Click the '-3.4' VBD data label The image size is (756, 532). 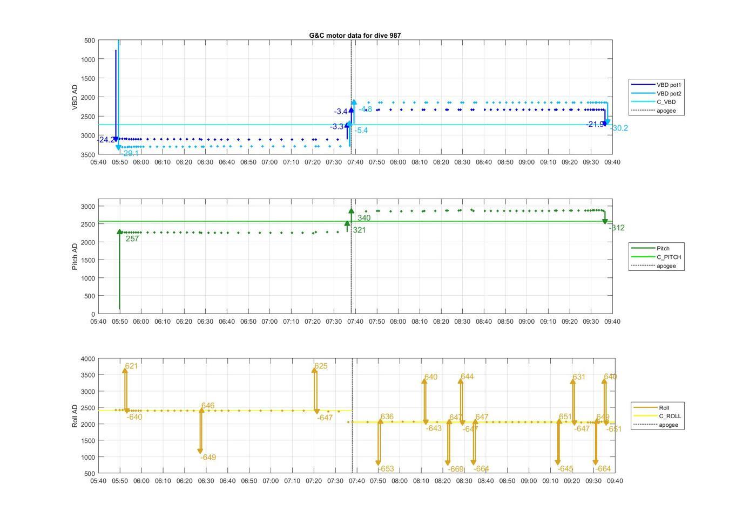pyautogui.click(x=341, y=112)
